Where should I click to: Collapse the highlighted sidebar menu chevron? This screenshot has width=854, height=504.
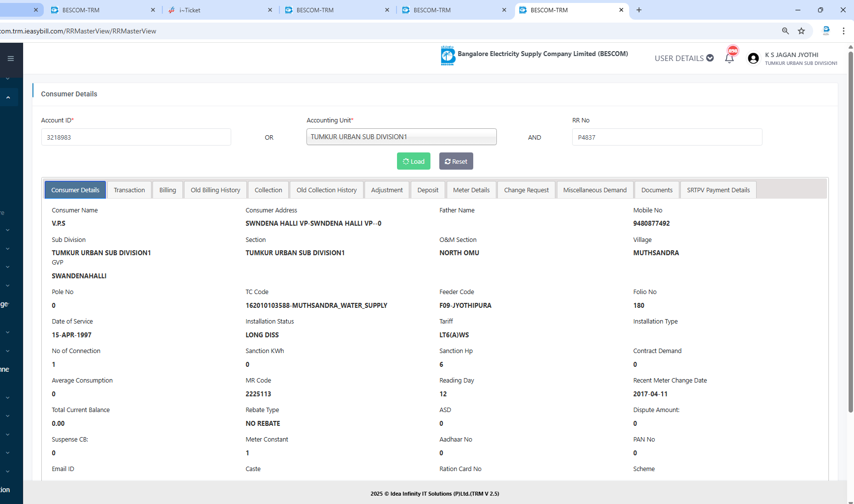pos(8,97)
